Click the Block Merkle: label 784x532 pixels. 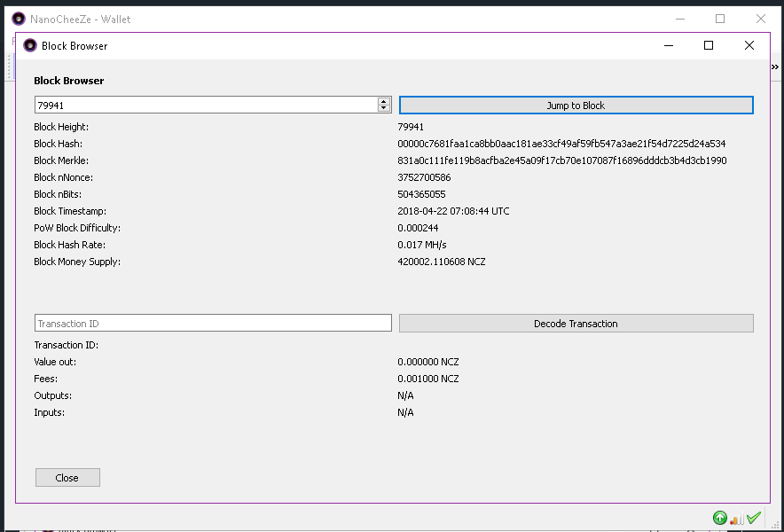tap(61, 160)
